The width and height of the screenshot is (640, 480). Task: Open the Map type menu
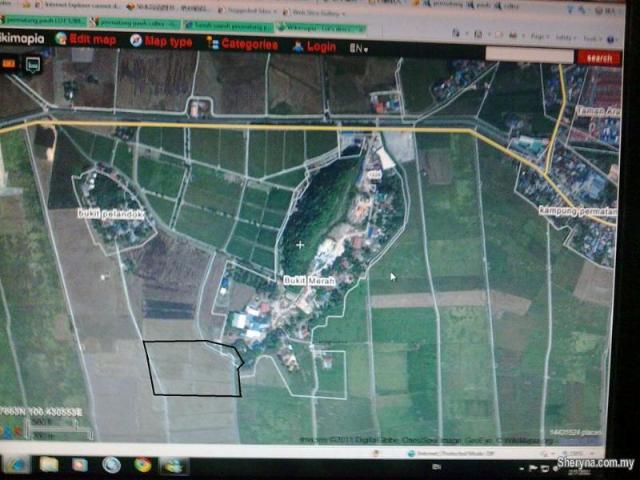[x=168, y=41]
